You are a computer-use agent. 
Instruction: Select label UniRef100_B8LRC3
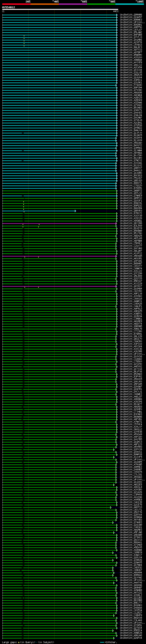click(x=131, y=47)
